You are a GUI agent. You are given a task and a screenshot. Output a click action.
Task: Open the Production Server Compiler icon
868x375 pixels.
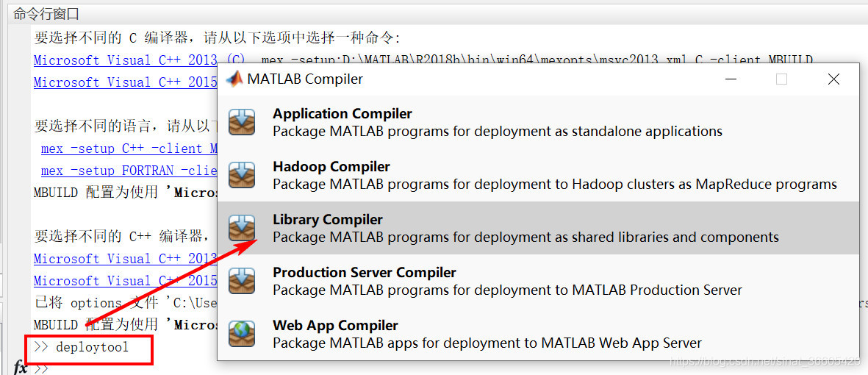[x=242, y=281]
